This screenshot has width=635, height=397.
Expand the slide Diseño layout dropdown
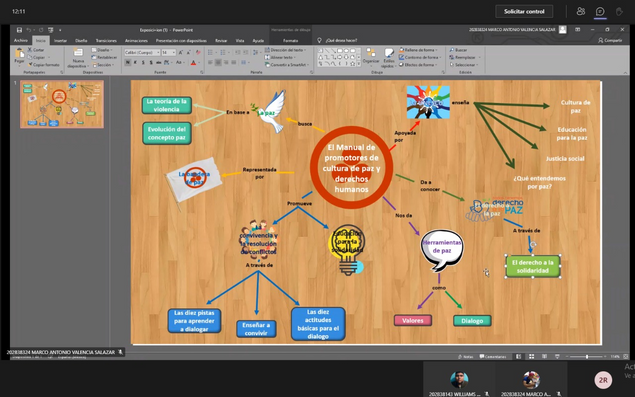tap(102, 50)
